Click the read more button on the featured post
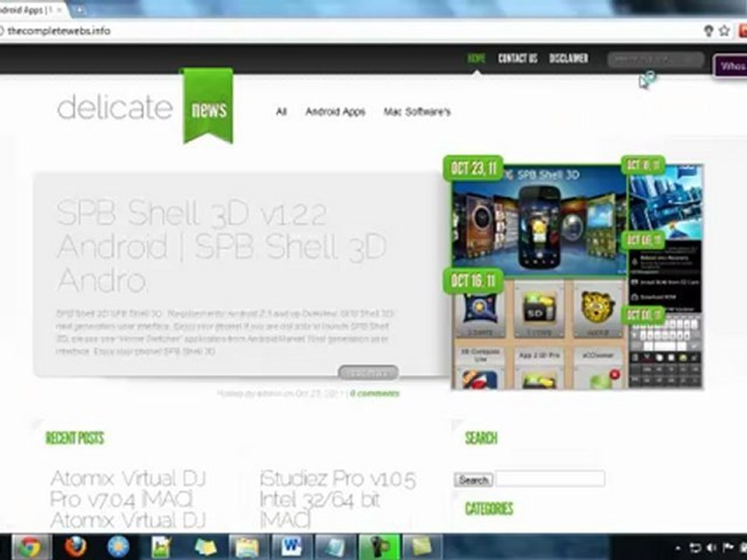 tap(368, 373)
